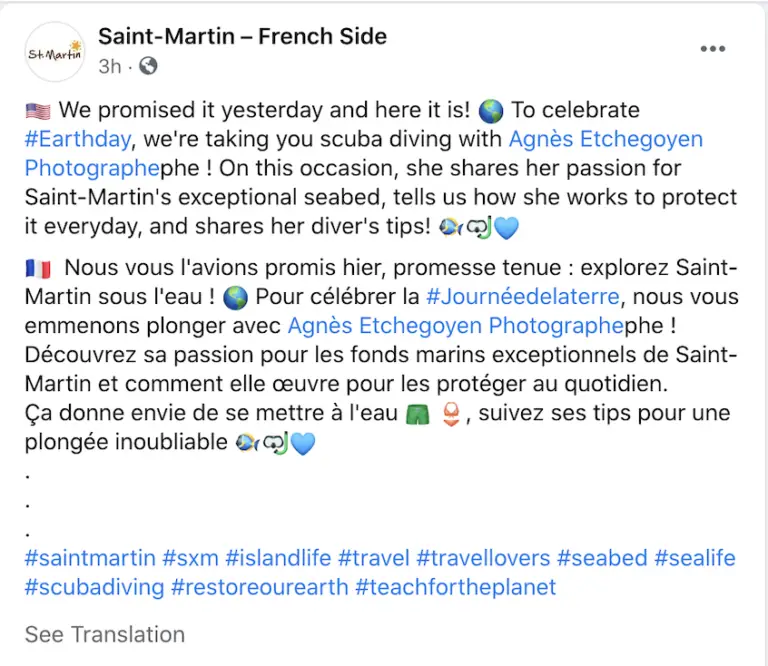
Task: Click the #saintmartin hashtag
Action: 90,558
